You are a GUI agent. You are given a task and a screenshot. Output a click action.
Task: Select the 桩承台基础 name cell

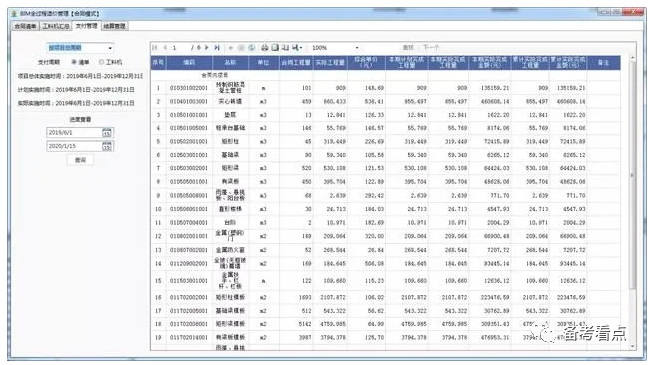tap(230, 128)
